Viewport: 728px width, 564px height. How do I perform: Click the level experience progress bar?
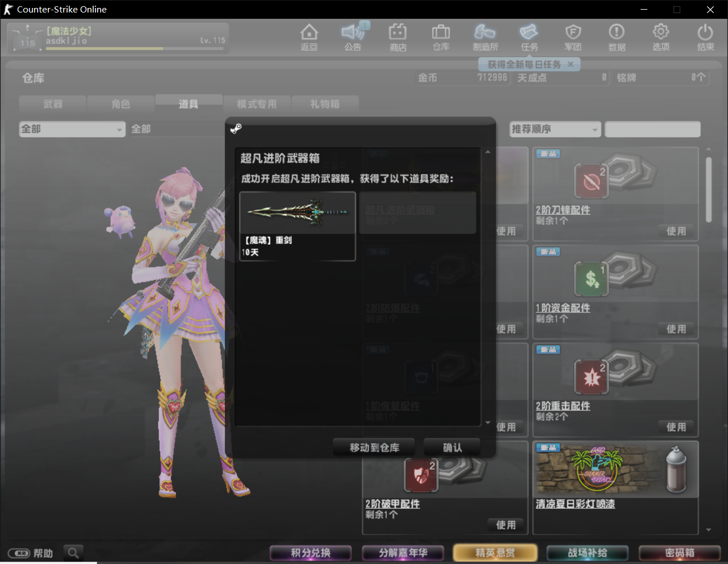coord(135,49)
